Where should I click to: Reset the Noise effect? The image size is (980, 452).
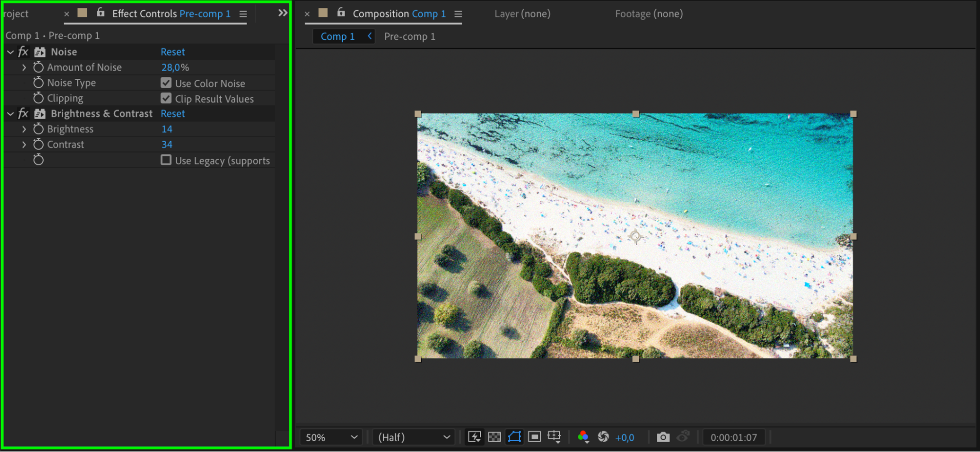tap(173, 52)
